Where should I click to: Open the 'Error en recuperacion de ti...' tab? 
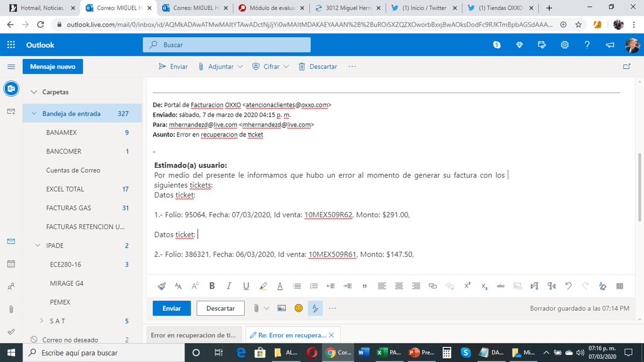click(193, 335)
